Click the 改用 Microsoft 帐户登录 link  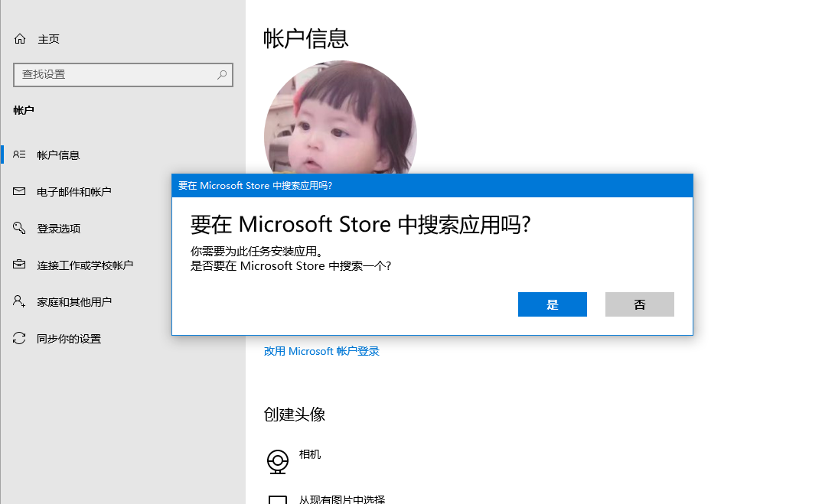click(321, 351)
